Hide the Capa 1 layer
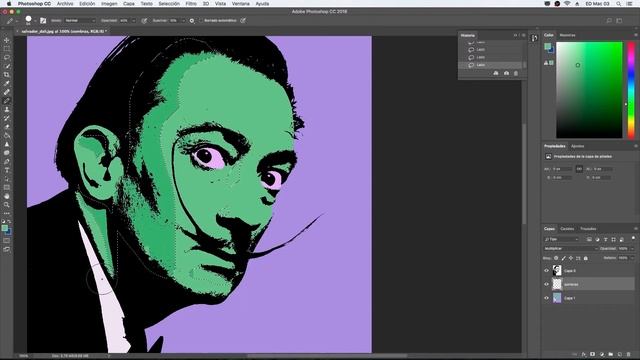 click(x=547, y=298)
